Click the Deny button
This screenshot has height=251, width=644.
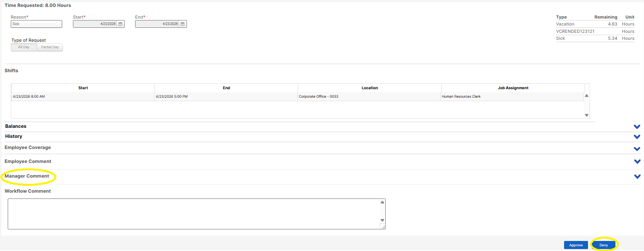tap(603, 245)
